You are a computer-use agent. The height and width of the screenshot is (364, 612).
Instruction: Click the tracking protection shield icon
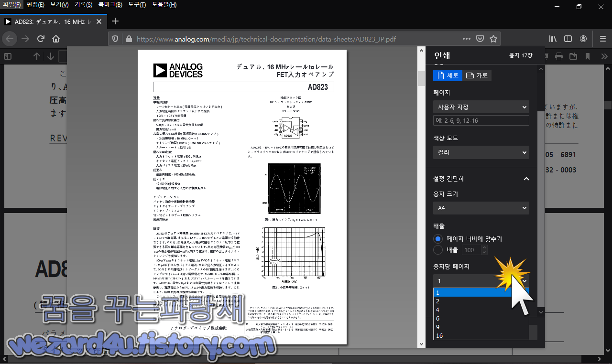(x=115, y=39)
